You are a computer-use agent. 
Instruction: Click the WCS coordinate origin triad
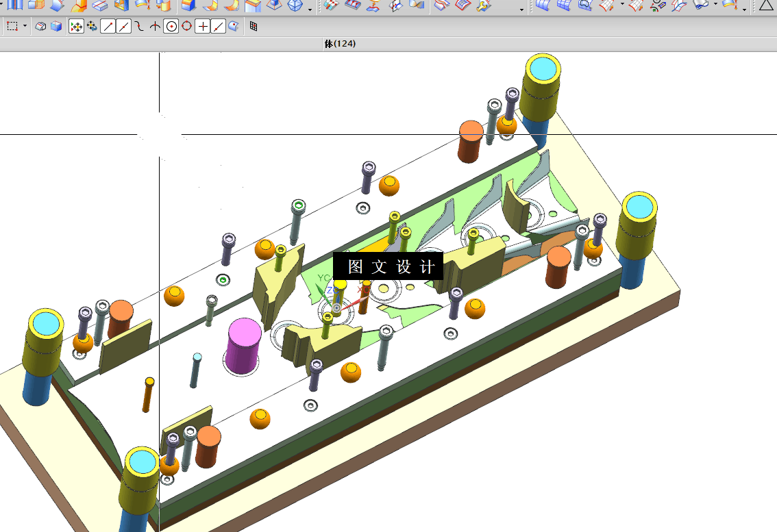coord(336,308)
